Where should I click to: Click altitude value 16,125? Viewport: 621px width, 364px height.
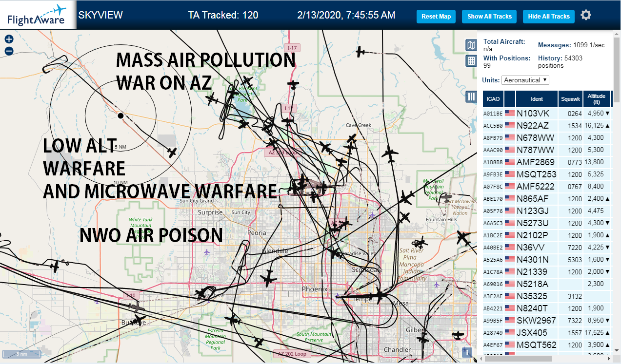tap(594, 126)
